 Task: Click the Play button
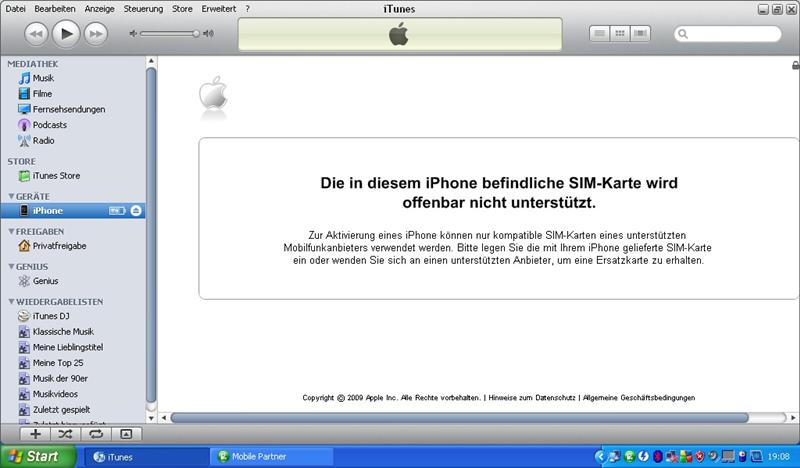[x=66, y=34]
